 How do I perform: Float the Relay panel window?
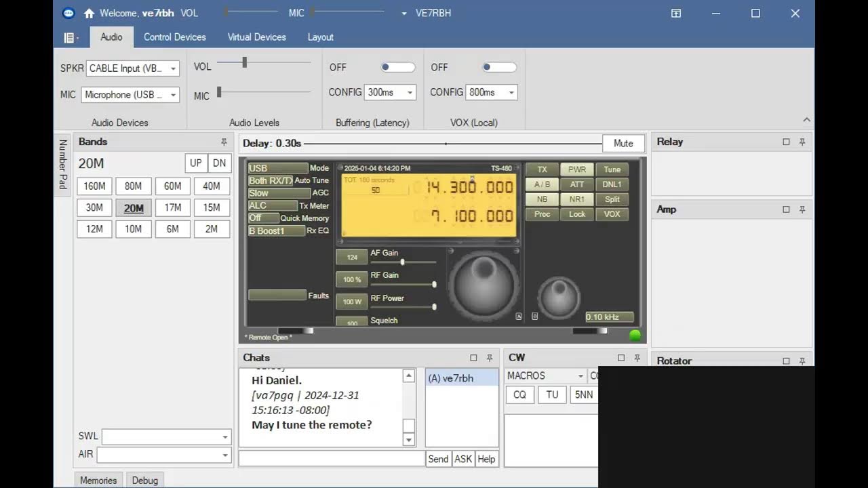pos(786,142)
